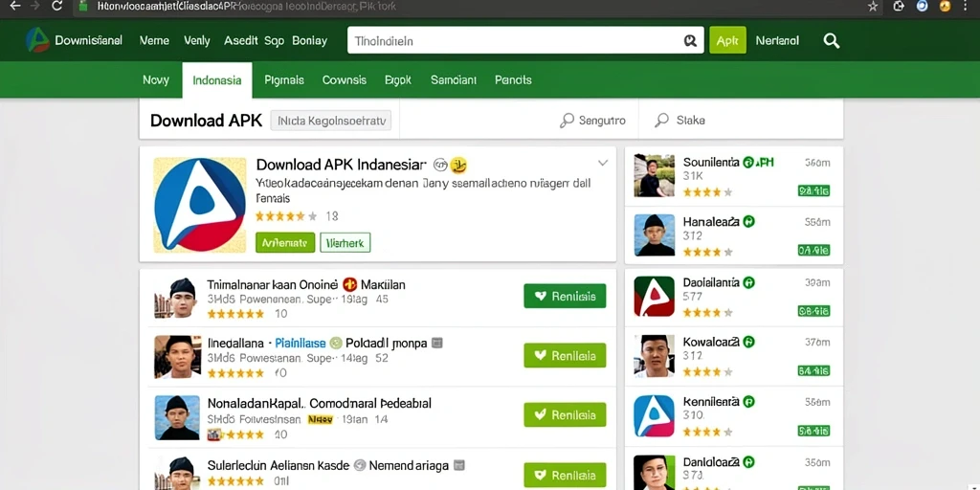Click the browser back arrow
Screen dimensions: 980x490
(x=15, y=7)
